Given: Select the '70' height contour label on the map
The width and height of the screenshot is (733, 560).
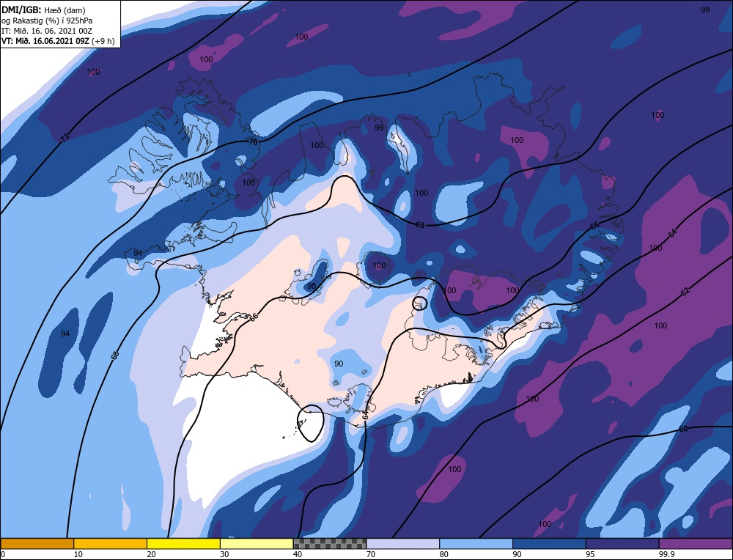Looking at the screenshot, I should [253, 142].
